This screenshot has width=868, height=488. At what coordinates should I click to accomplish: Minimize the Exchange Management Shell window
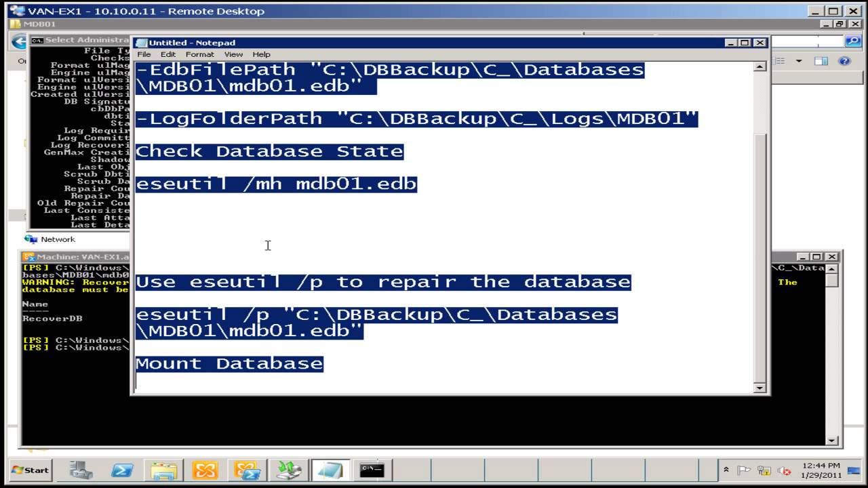803,257
